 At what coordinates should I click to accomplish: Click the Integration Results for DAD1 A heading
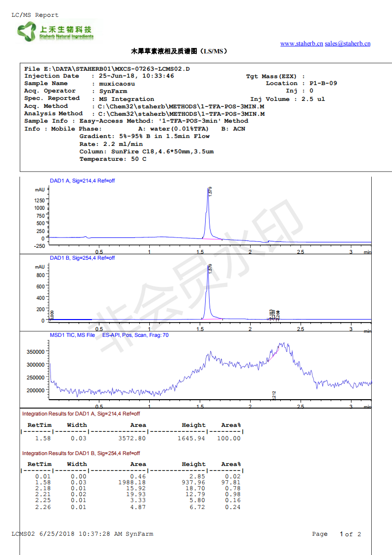tap(81, 414)
